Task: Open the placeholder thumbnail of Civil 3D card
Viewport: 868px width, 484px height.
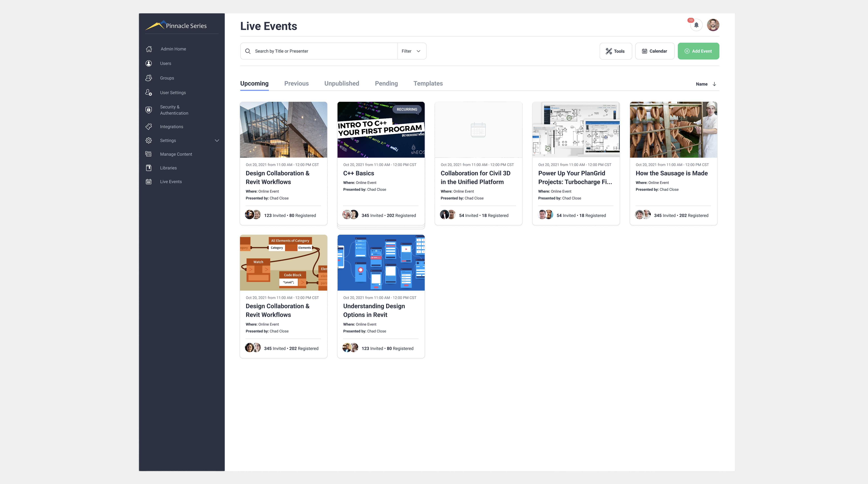Action: 478,130
